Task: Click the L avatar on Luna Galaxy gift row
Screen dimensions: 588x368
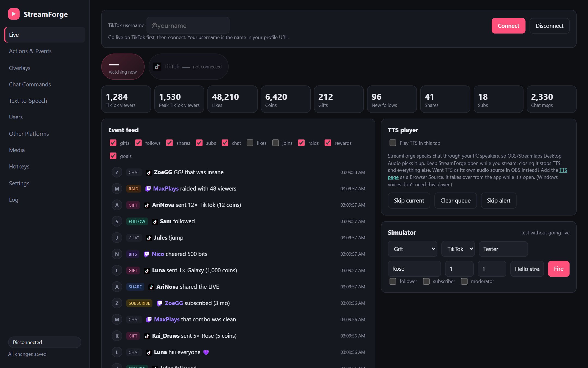Action: [117, 270]
